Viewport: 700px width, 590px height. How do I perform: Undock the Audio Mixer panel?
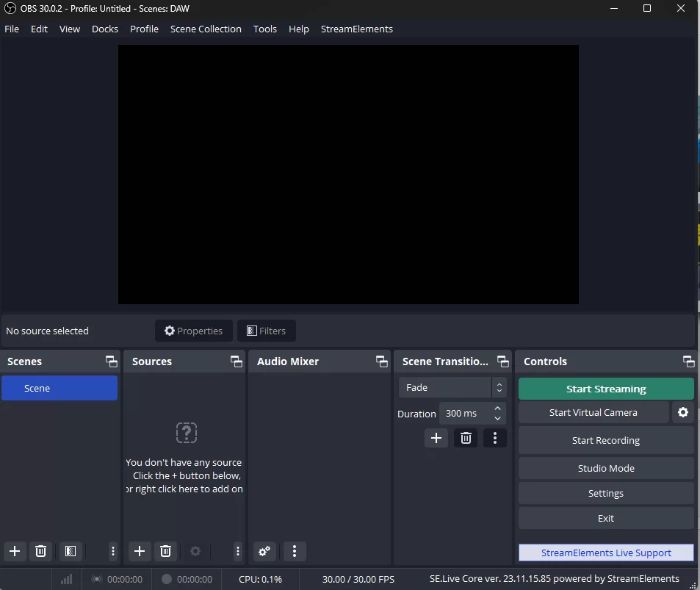click(382, 361)
